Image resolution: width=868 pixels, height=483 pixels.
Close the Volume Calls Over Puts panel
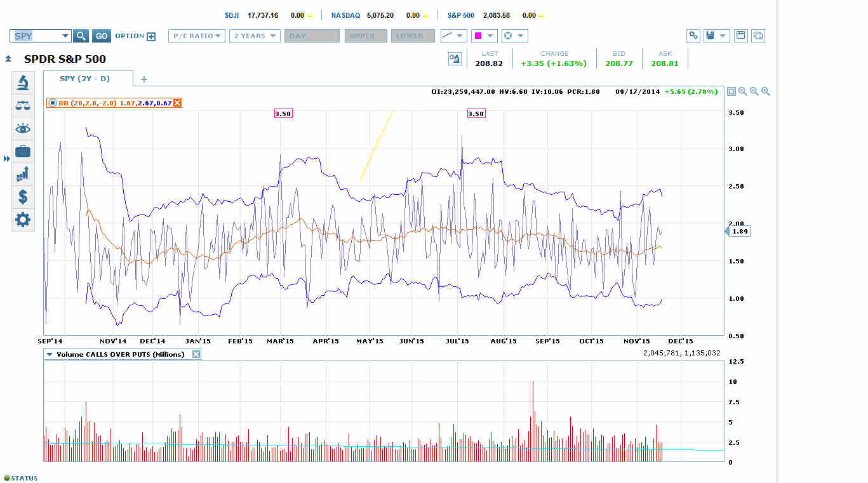click(196, 354)
